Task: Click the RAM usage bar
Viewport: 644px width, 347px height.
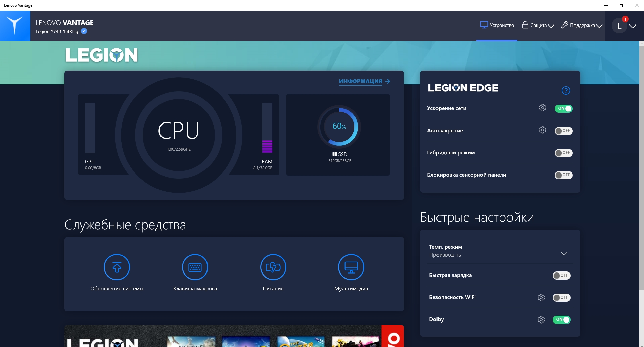Action: click(267, 128)
